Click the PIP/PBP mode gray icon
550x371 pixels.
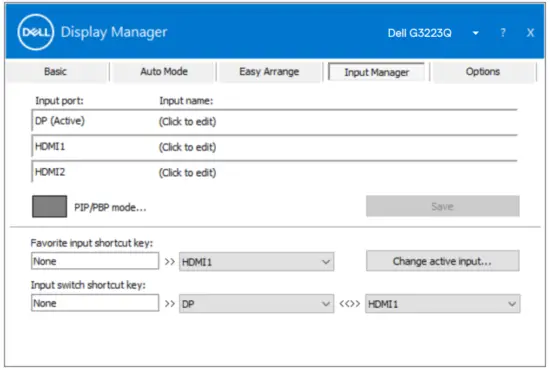click(x=49, y=207)
